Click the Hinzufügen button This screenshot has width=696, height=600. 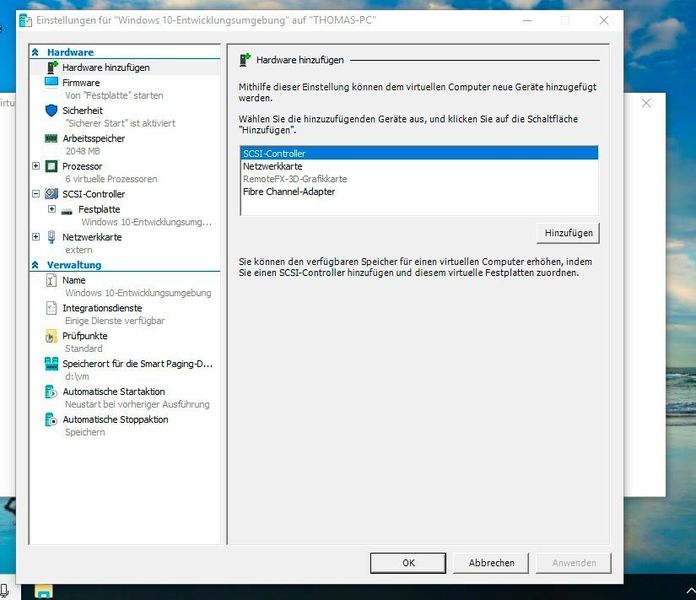pos(568,233)
